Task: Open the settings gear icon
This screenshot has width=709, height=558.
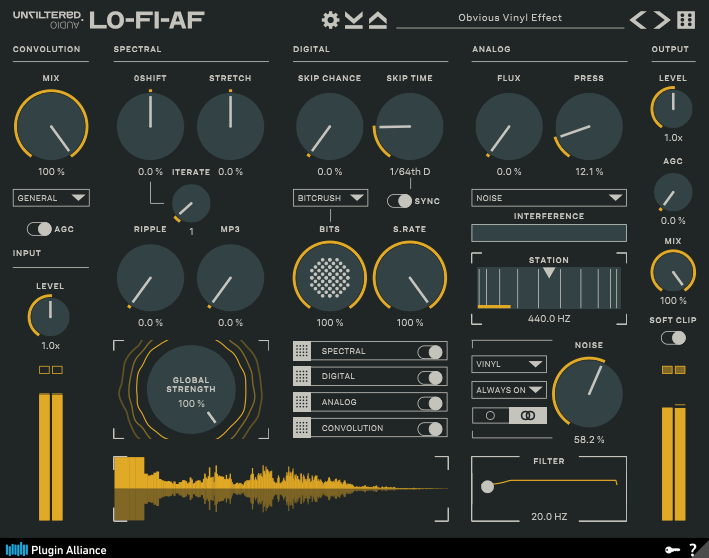Action: coord(331,20)
